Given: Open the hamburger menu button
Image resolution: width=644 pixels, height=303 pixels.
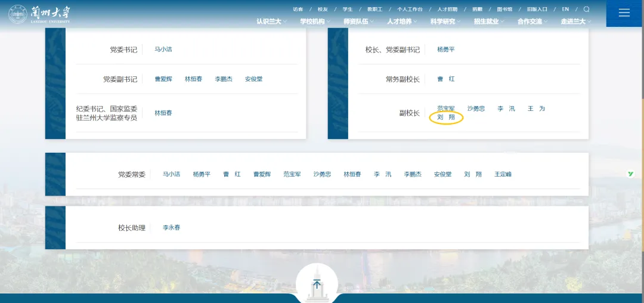Looking at the screenshot, I should [624, 13].
